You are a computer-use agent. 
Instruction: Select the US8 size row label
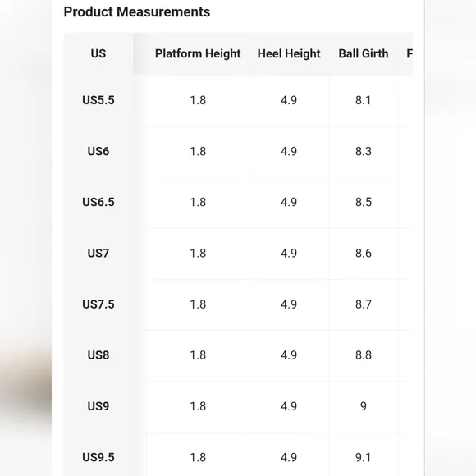point(98,355)
